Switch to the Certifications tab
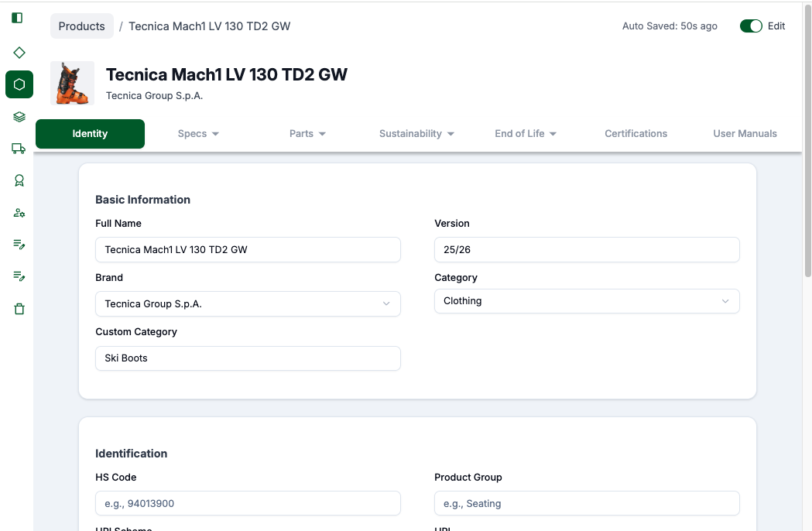Image resolution: width=812 pixels, height=531 pixels. click(x=636, y=134)
